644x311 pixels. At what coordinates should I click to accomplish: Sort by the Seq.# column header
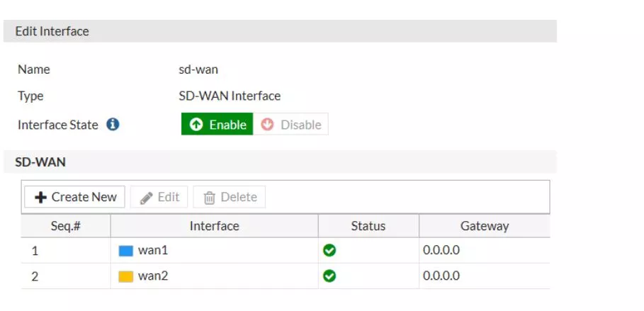(x=65, y=226)
